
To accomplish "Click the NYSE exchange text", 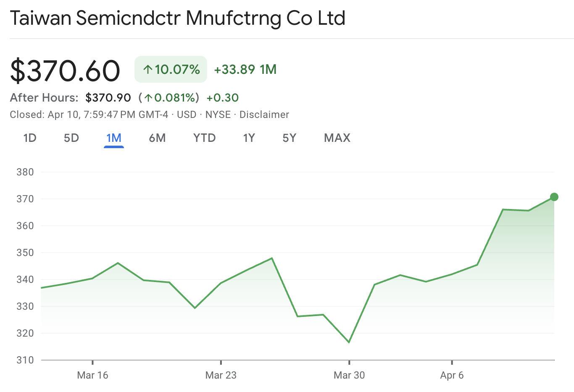I will click(x=218, y=114).
